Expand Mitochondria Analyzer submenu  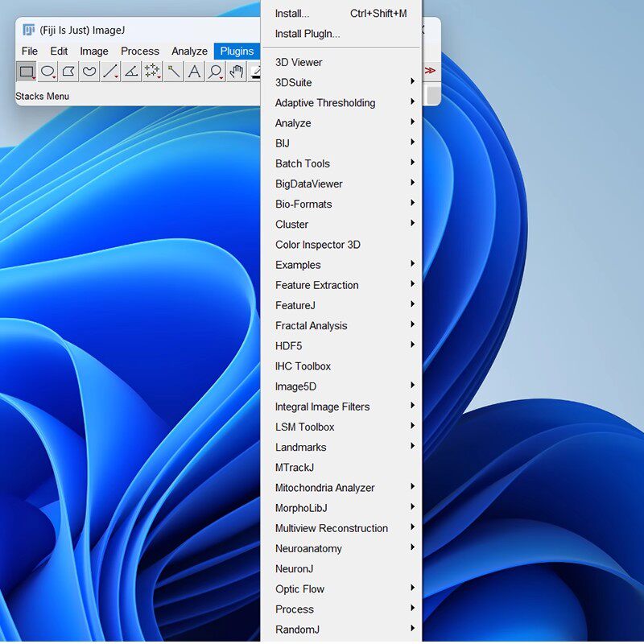click(x=341, y=488)
